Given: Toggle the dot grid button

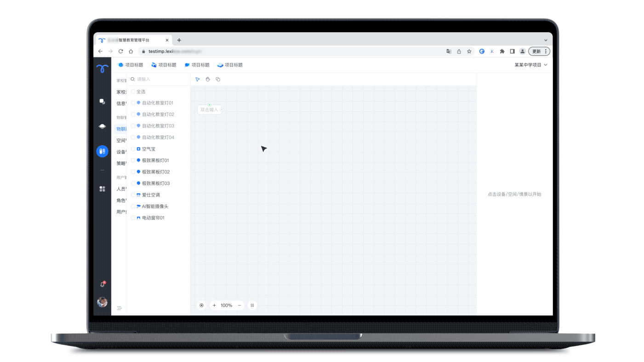Looking at the screenshot, I should coord(252,305).
